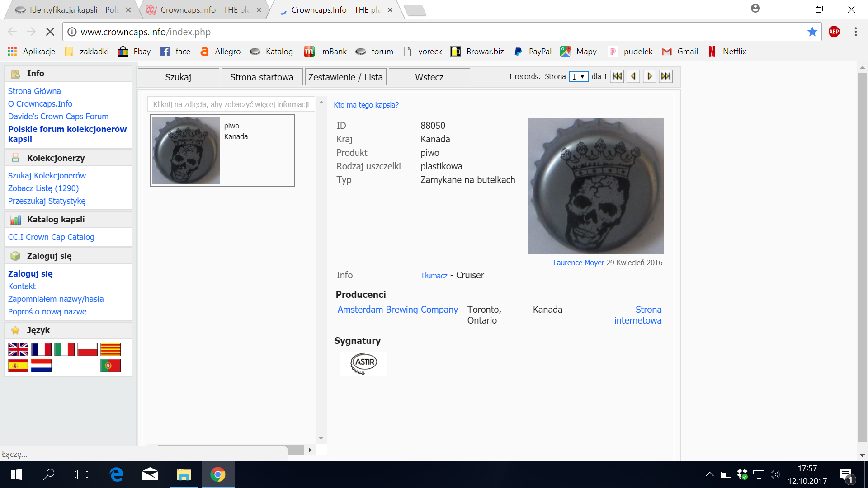Switch language to English via UK flag
This screenshot has height=488, width=868.
point(18,349)
